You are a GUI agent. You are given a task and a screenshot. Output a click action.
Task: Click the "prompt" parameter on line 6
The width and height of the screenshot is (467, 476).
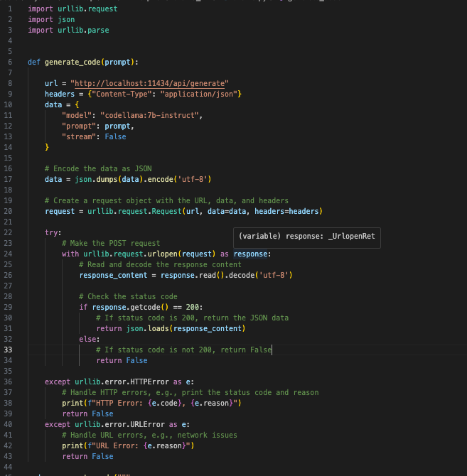[117, 63]
